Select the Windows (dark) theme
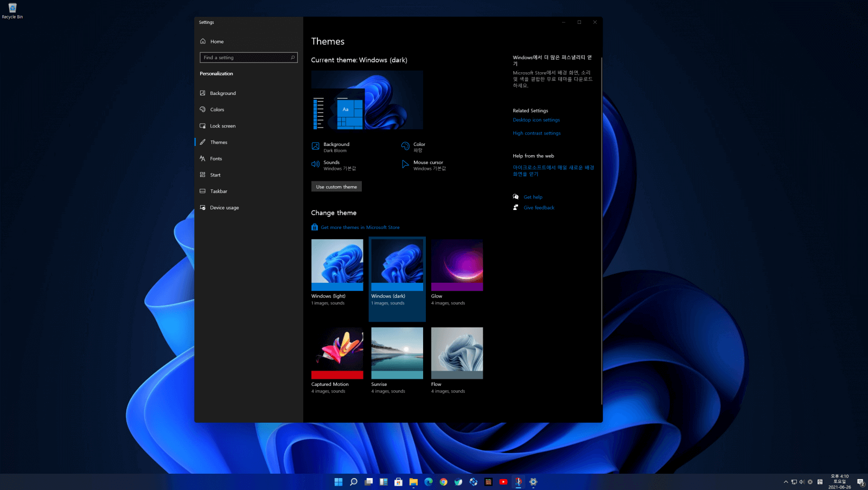The width and height of the screenshot is (868, 490). (x=397, y=279)
